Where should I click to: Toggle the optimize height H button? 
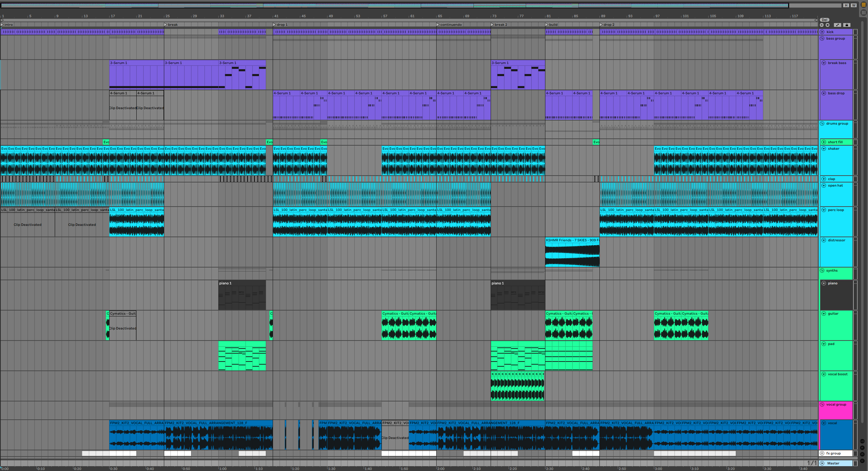(x=846, y=5)
